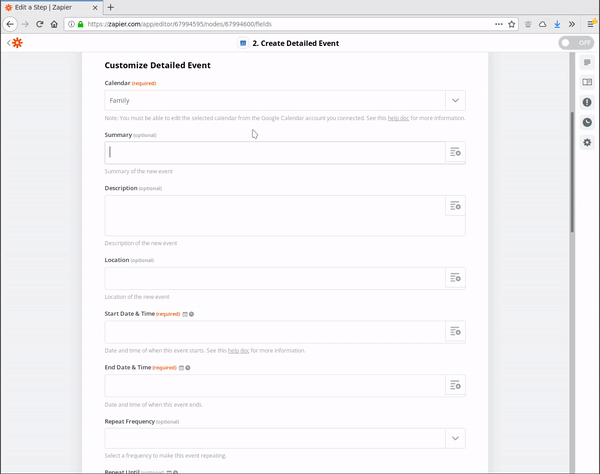This screenshot has height=474, width=600.
Task: Click into the Location input field
Action: pyautogui.click(x=275, y=278)
